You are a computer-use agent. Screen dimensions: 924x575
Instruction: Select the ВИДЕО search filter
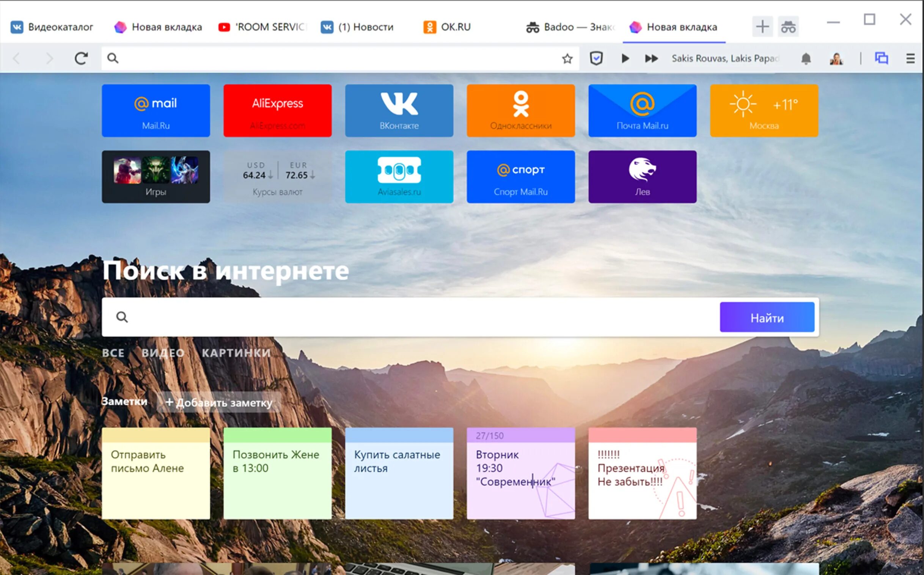[163, 353]
